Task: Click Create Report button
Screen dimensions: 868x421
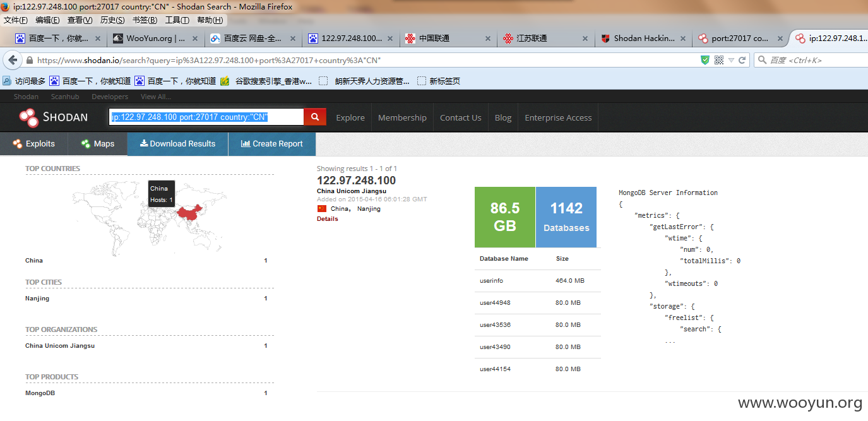Action: click(272, 144)
